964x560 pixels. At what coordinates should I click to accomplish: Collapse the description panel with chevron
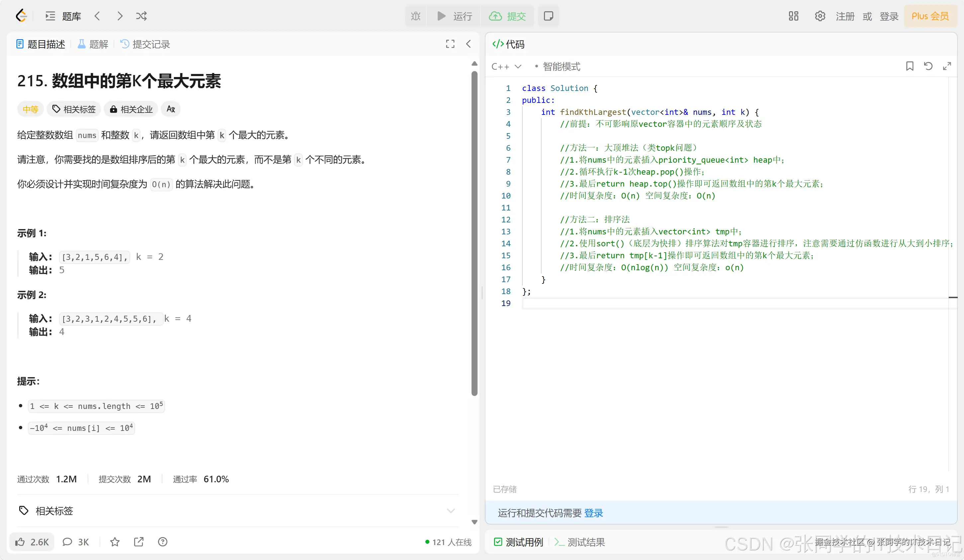(469, 44)
